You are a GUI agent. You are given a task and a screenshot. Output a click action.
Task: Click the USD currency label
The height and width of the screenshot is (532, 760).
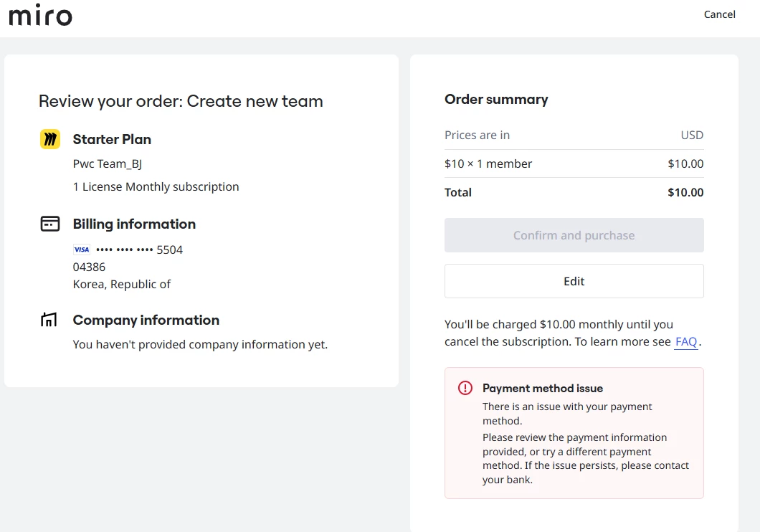(x=692, y=135)
